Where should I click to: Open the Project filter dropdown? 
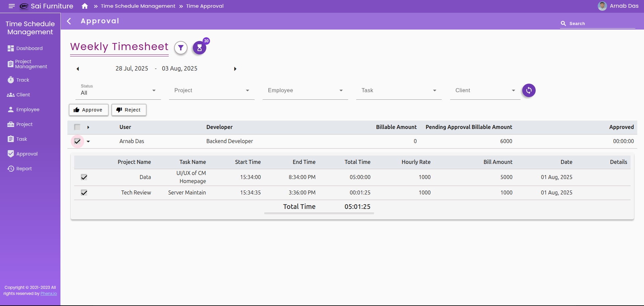point(212,91)
